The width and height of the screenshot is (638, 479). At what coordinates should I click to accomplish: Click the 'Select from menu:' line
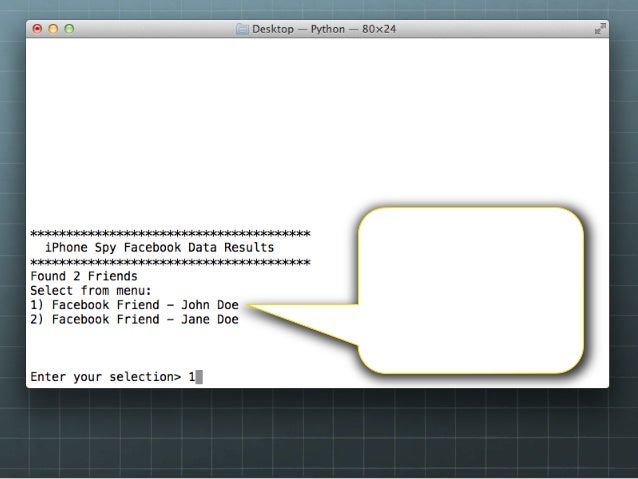91,291
